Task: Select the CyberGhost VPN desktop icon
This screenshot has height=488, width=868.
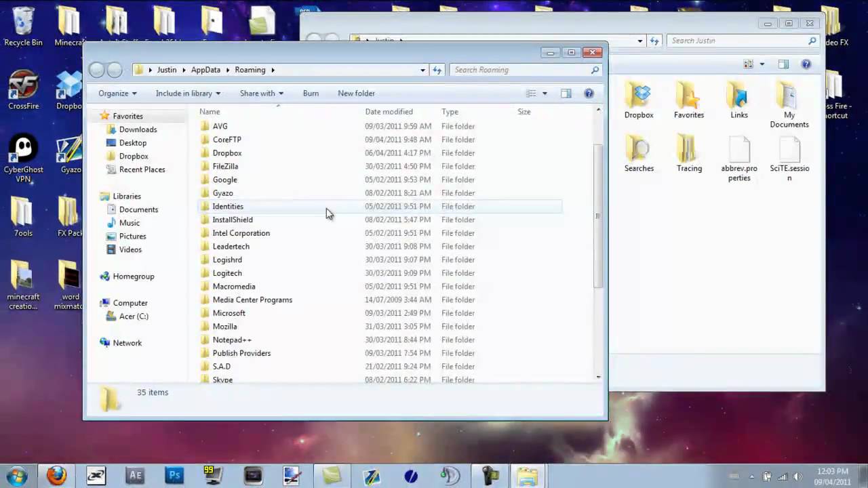Action: [x=23, y=158]
